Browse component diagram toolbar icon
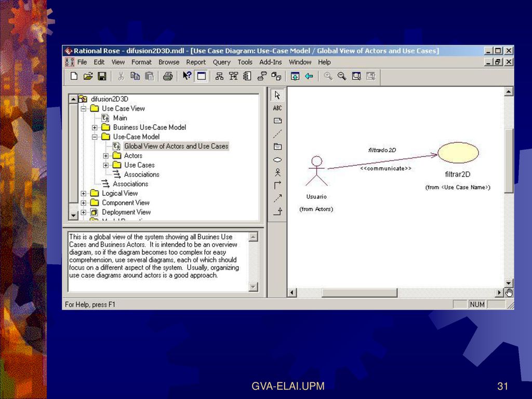 247,76
